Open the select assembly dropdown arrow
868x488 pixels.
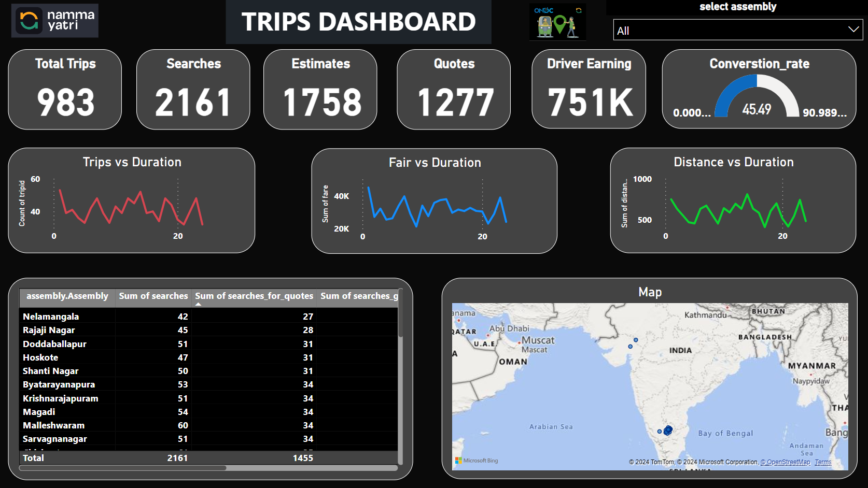tap(853, 30)
